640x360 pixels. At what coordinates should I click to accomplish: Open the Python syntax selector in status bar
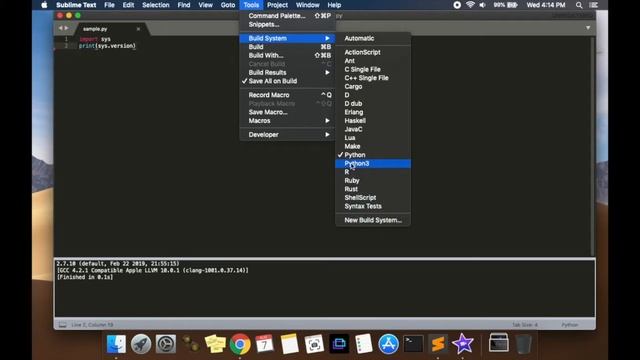click(x=569, y=325)
